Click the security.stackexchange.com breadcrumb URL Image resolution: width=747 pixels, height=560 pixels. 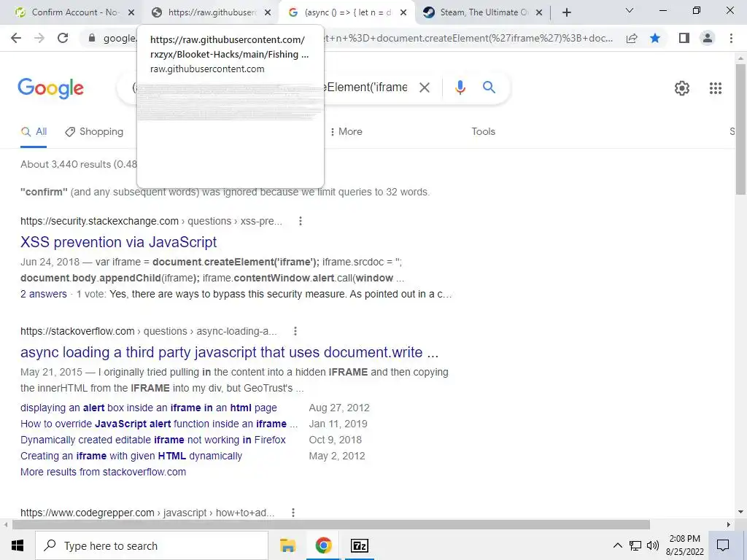point(151,221)
